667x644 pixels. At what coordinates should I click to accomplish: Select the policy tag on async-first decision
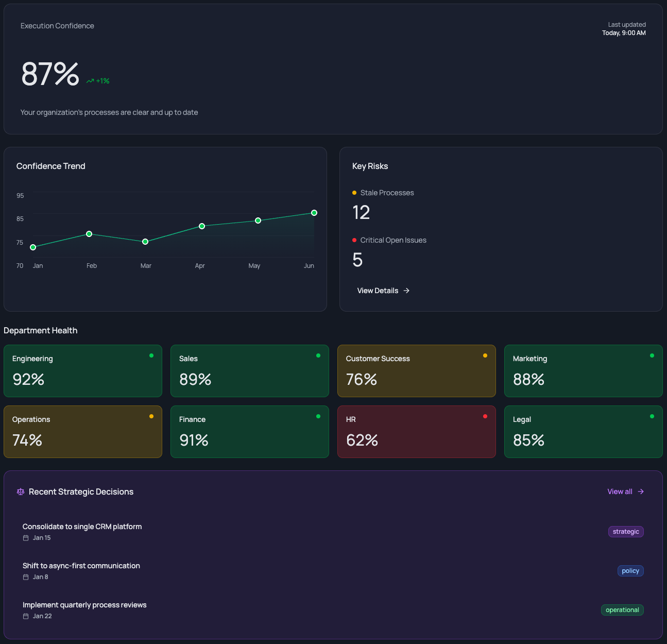(x=630, y=570)
